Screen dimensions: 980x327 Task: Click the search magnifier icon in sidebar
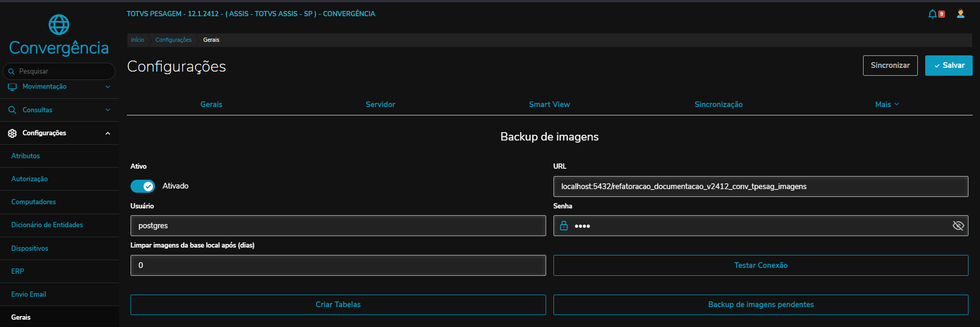tap(11, 72)
